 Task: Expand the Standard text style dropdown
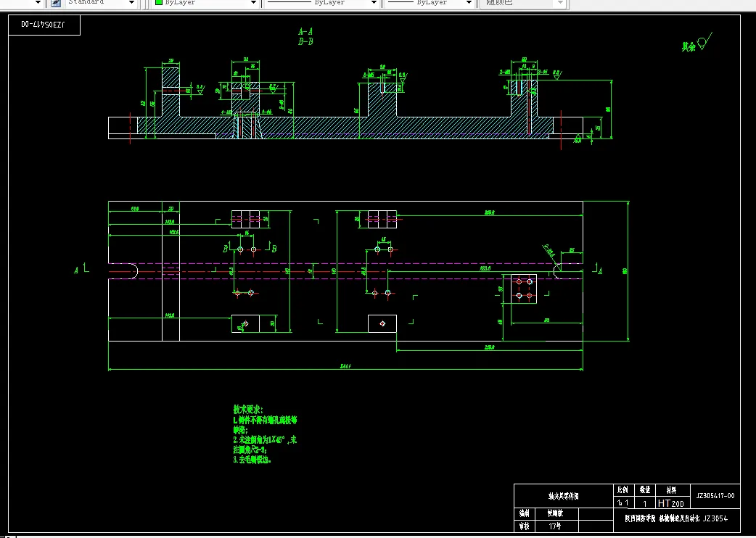click(x=131, y=3)
